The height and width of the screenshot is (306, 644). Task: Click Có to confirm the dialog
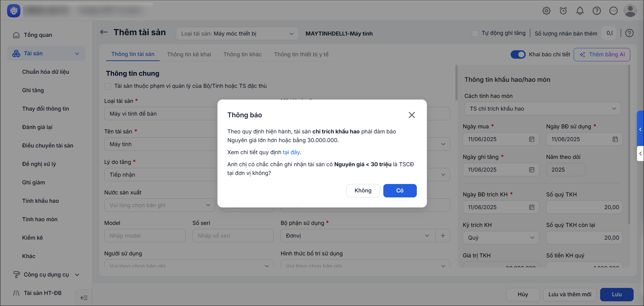[400, 191]
